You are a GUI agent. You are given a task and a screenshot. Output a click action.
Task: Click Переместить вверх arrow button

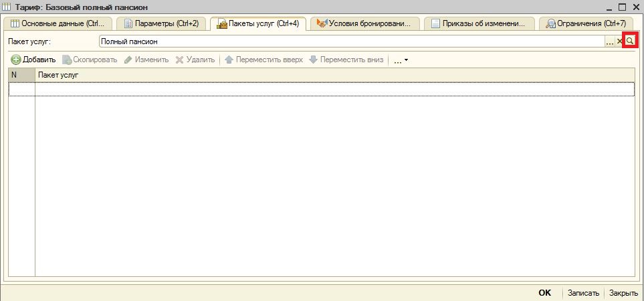[x=264, y=60]
